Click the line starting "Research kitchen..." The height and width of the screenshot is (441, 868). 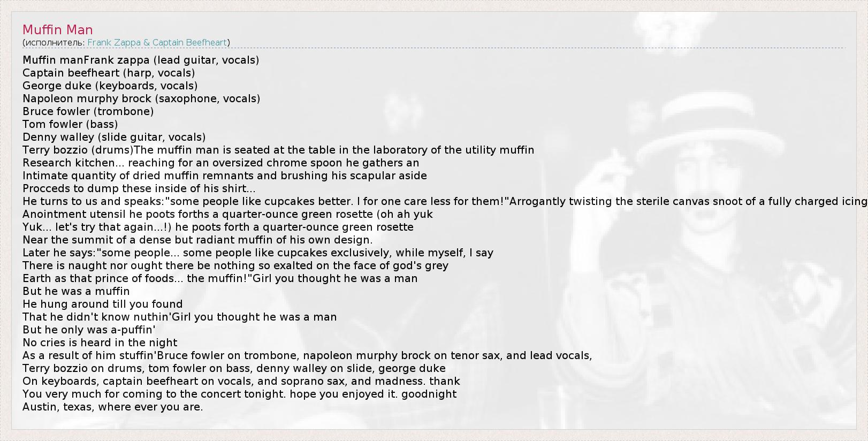pos(220,163)
